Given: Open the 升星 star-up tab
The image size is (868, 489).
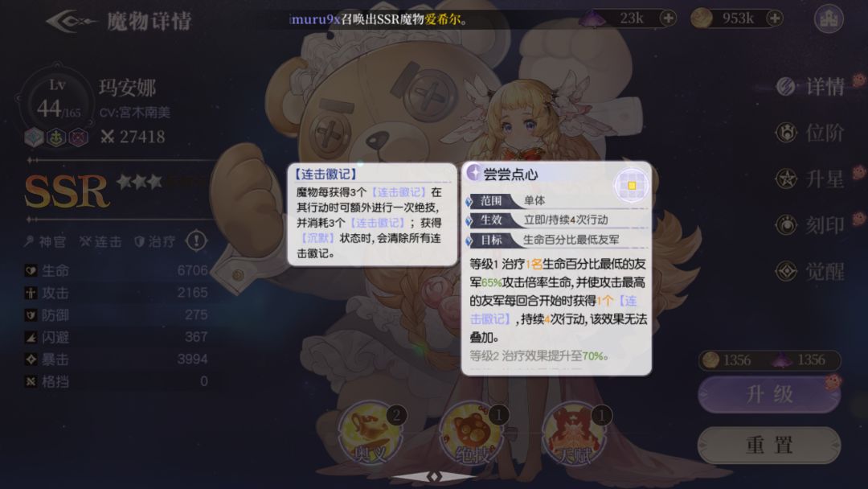Looking at the screenshot, I should (x=811, y=179).
